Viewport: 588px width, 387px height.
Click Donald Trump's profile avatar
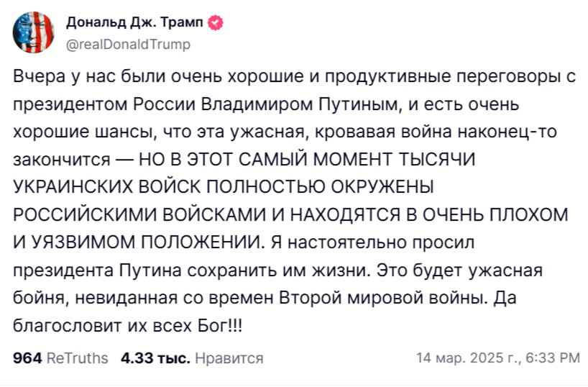(x=33, y=32)
